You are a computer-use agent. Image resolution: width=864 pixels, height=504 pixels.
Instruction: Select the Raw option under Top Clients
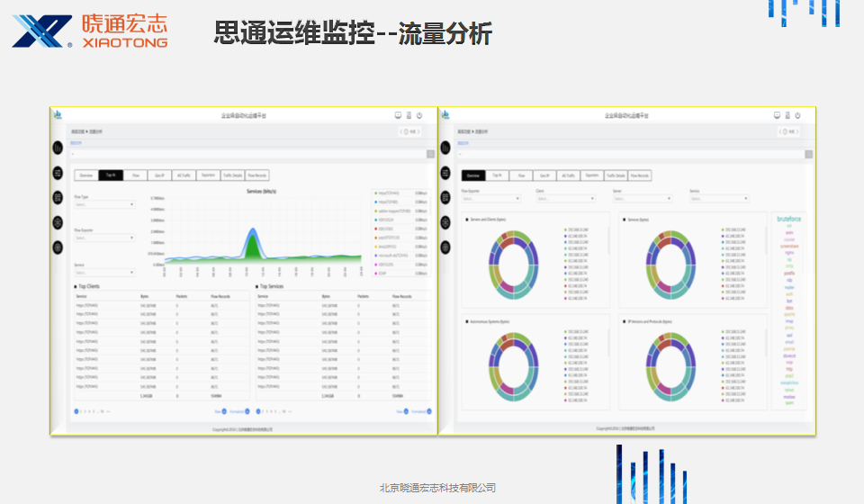[x=223, y=411]
